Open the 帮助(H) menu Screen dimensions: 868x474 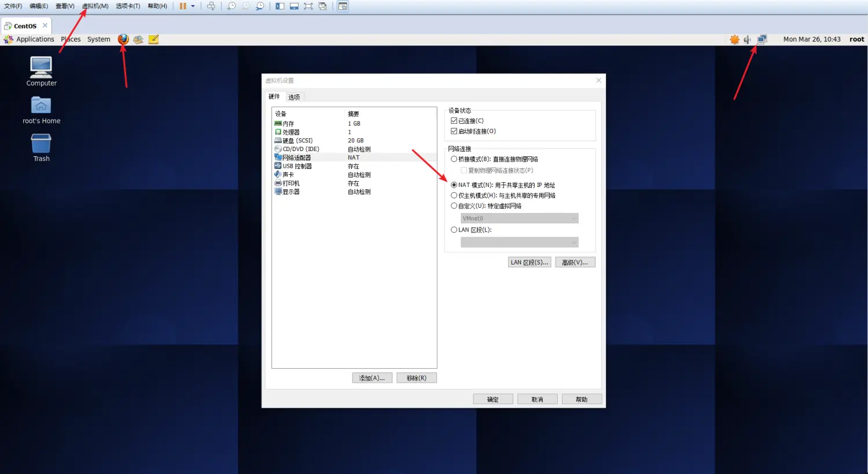tap(157, 6)
